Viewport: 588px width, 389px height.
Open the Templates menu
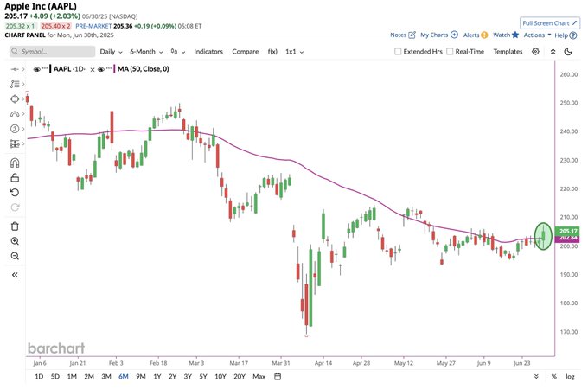508,52
